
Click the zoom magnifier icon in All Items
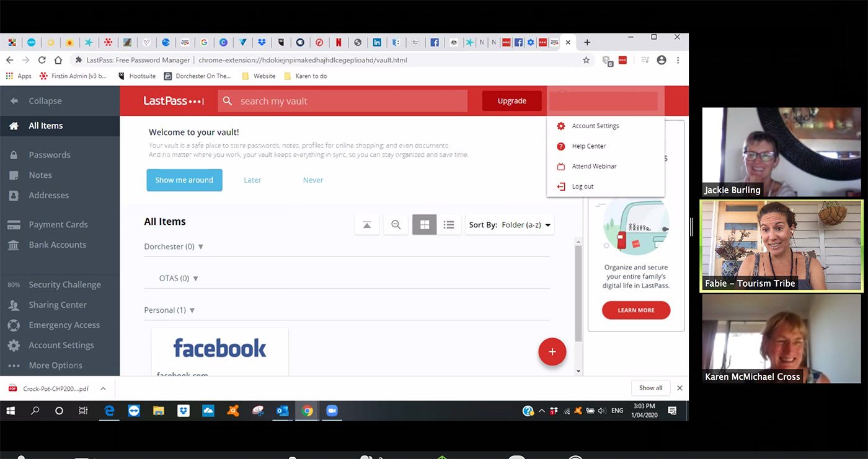tap(396, 225)
